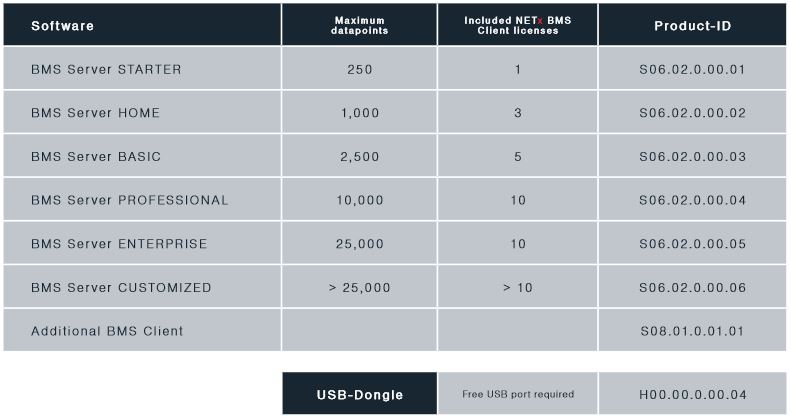This screenshot has width=790, height=419.
Task: Click product ID S06.02.0.00.01
Action: (x=692, y=70)
